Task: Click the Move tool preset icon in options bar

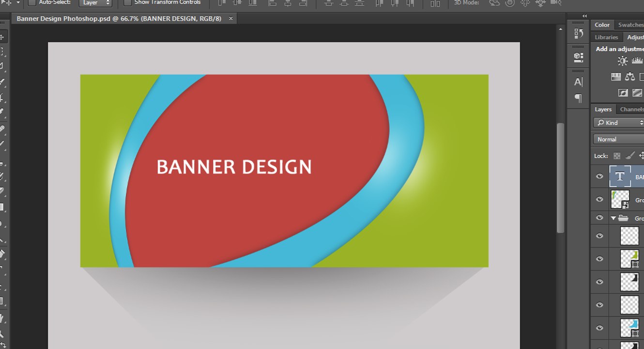Action: coord(7,2)
